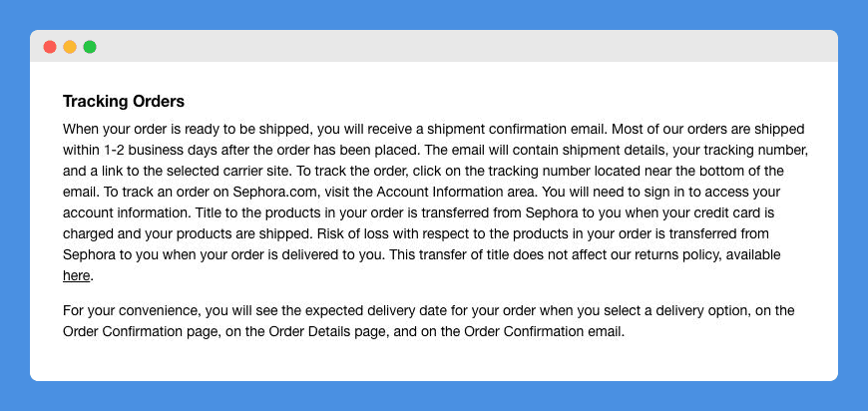The height and width of the screenshot is (411, 868).
Task: Click the 'Order Confirmation email' phrase
Action: (544, 332)
